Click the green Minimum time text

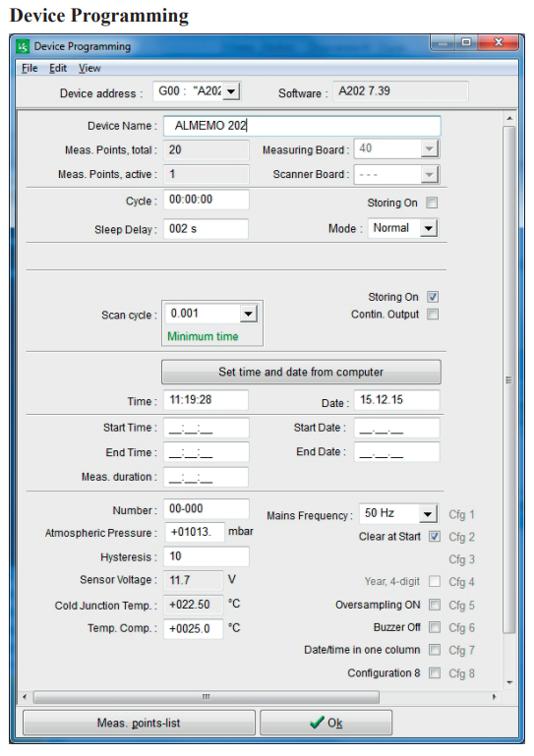pos(203,336)
